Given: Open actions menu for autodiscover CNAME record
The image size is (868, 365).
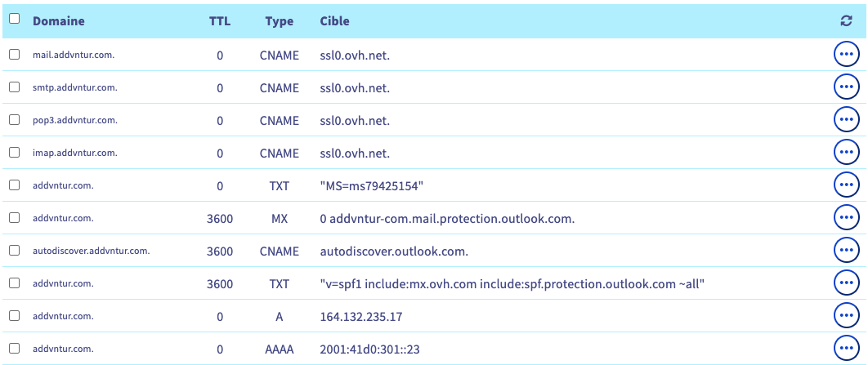Looking at the screenshot, I should (x=846, y=251).
